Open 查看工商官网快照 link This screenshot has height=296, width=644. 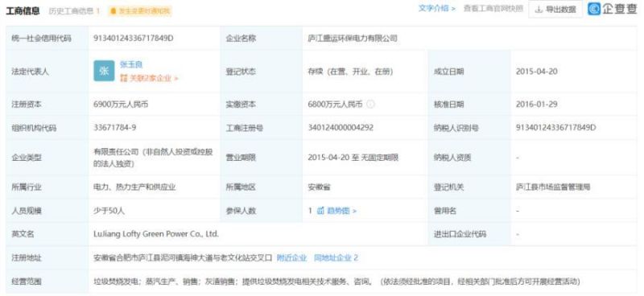(493, 8)
